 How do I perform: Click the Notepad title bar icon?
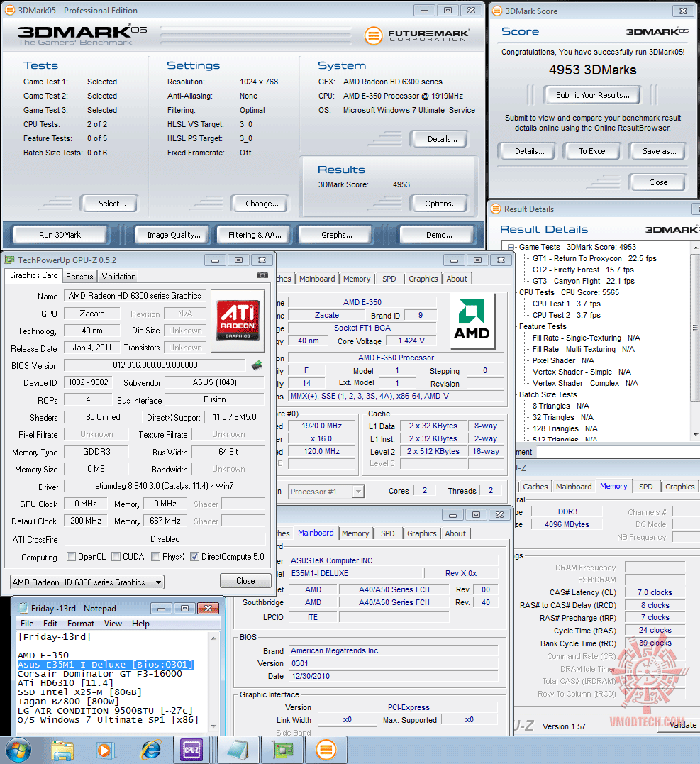tap(23, 608)
